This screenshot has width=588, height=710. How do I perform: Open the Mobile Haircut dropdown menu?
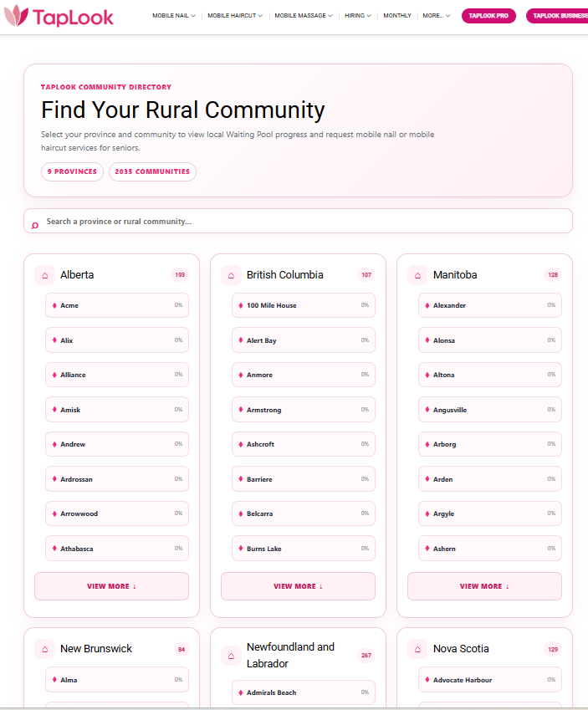(x=235, y=15)
